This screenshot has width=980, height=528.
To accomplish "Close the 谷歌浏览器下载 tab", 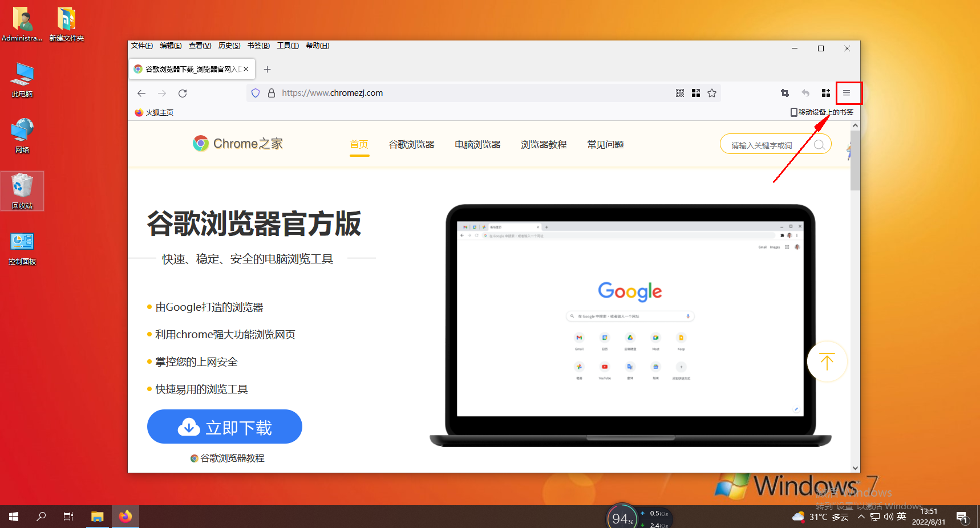I will click(x=246, y=69).
